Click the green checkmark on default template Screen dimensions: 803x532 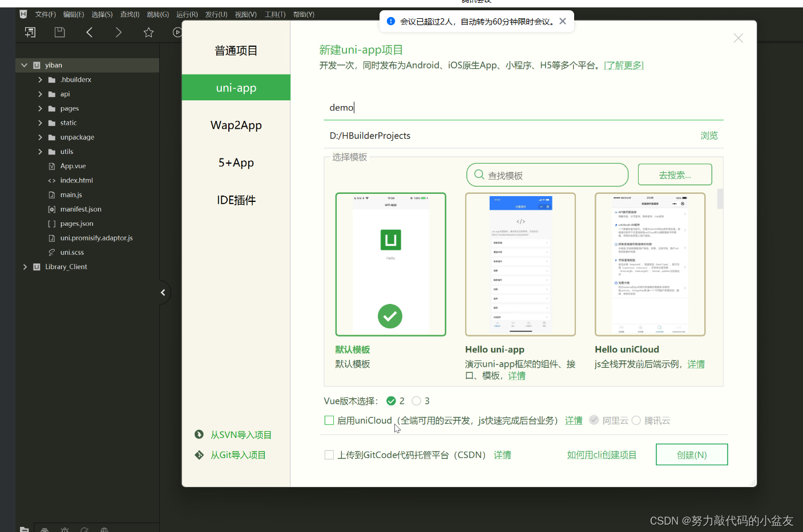[390, 316]
